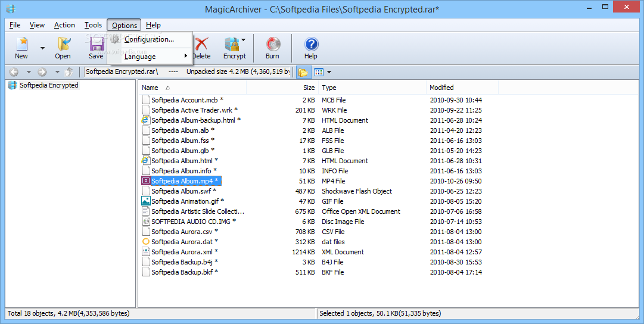
Task: Click the New archive toolbar icon
Action: [21, 44]
